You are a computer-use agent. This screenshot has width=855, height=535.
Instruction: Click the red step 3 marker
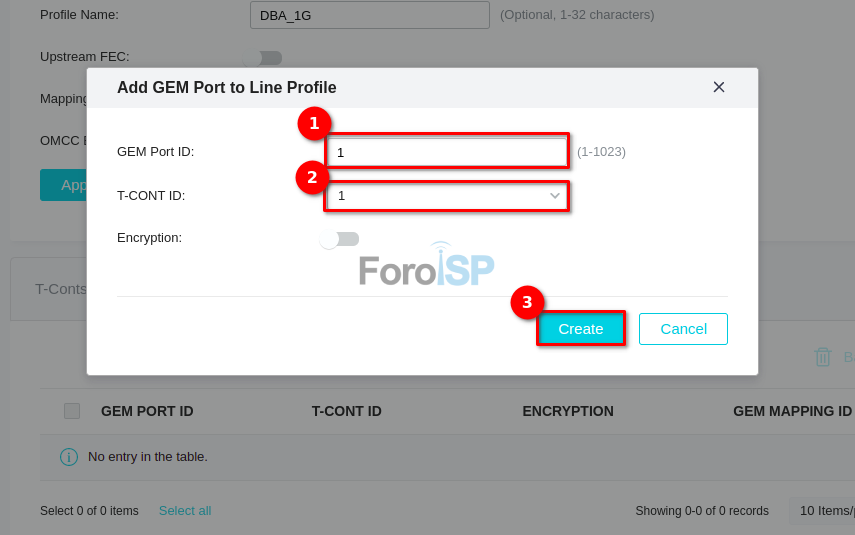point(527,303)
